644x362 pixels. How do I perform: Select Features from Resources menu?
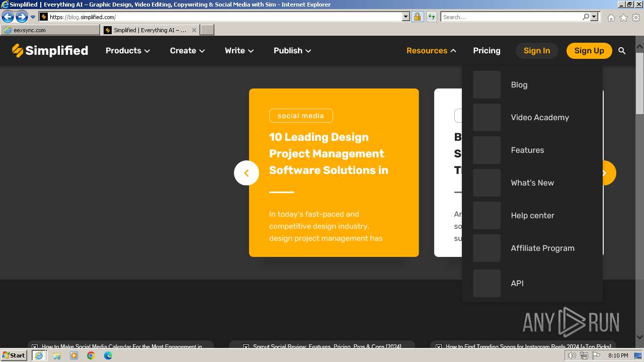(x=527, y=150)
